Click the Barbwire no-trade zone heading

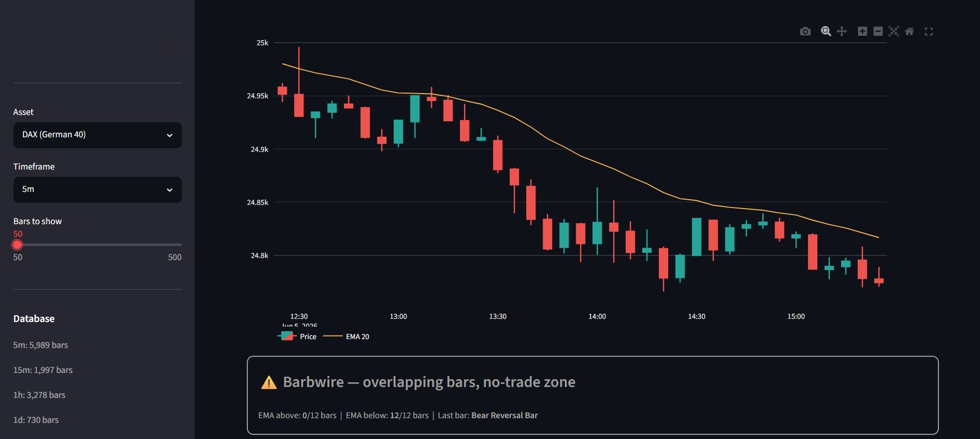tap(429, 382)
